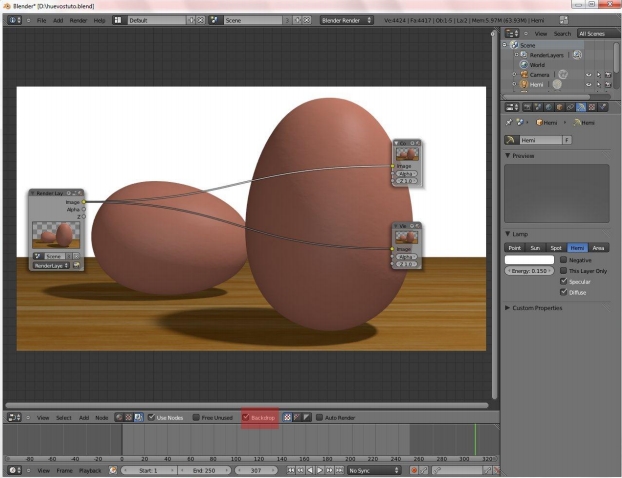Image resolution: width=622 pixels, height=478 pixels.
Task: Toggle the Use Nodes checkbox
Action: pos(151,417)
